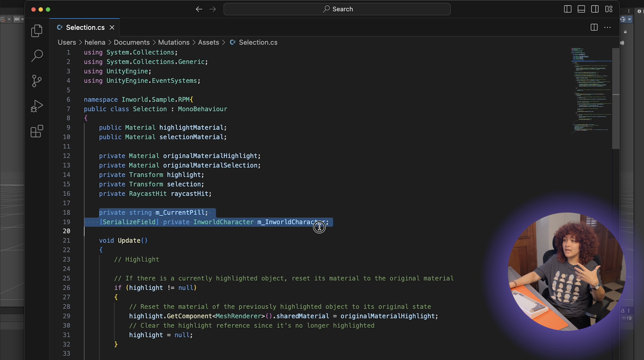644x360 pixels.
Task: Open the Explorer view in the activity bar
Action: (37, 30)
